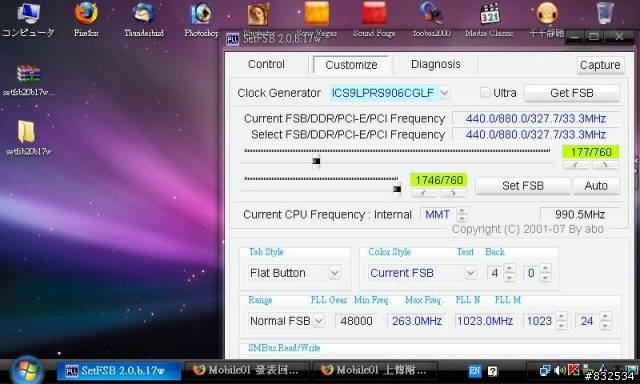Open the orange headphones music player icon

click(547, 19)
